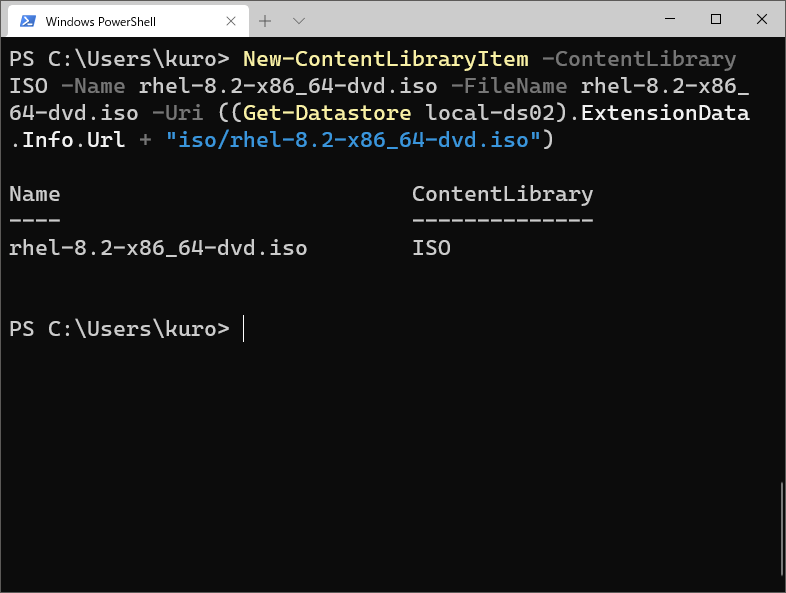Maximize the terminal window
The height and width of the screenshot is (593, 786).
coord(716,19)
